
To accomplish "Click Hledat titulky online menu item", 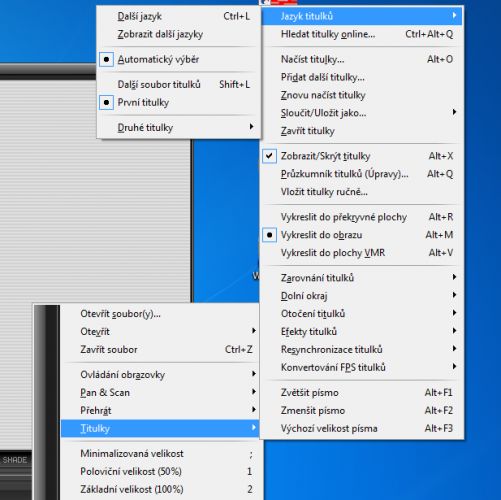I will 362,34.
